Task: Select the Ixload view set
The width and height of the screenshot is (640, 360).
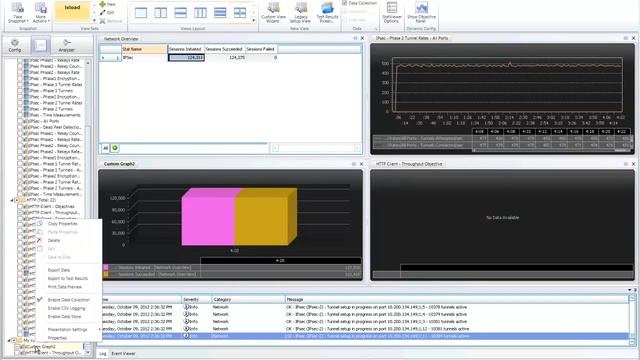Action: pos(72,12)
